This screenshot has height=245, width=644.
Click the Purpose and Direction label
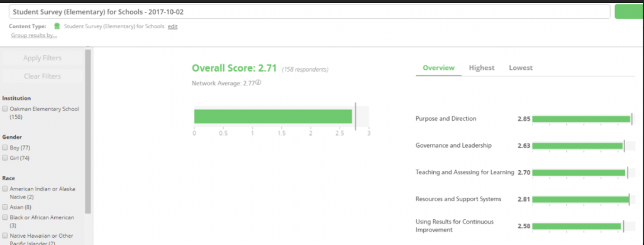tap(446, 119)
